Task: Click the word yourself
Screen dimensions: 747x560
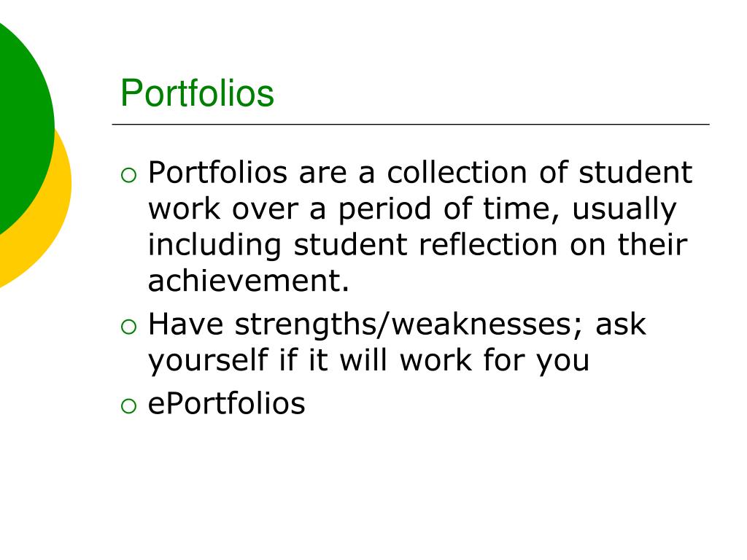Action: [208, 360]
